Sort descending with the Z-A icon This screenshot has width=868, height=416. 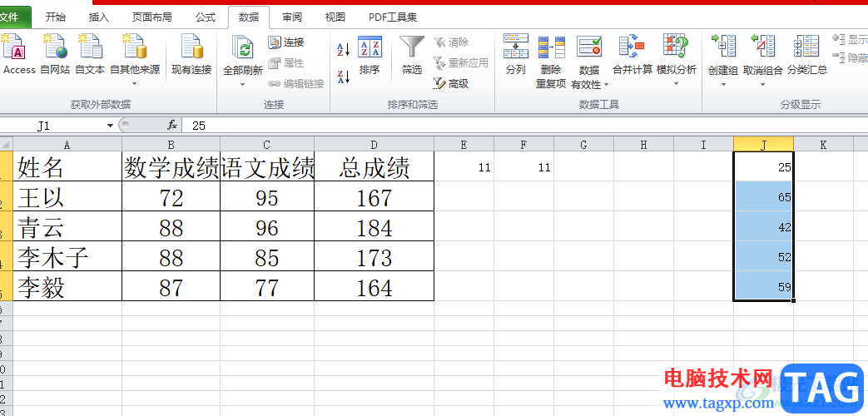click(344, 77)
